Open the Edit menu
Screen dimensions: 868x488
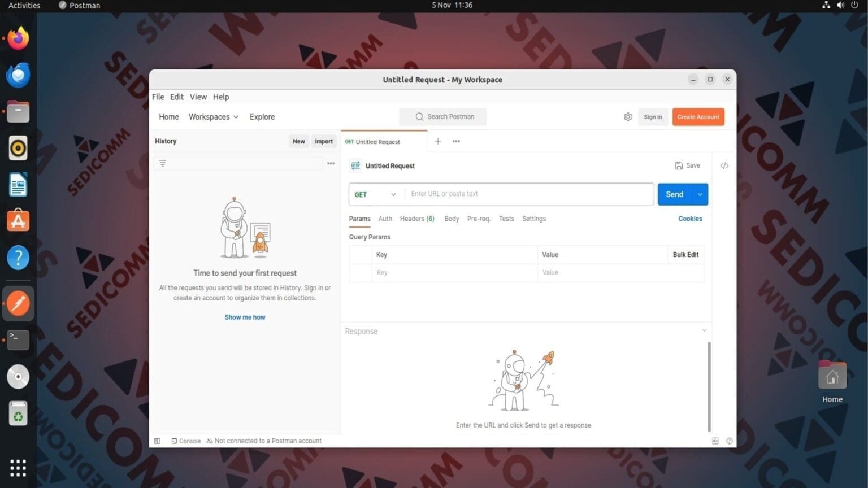177,97
